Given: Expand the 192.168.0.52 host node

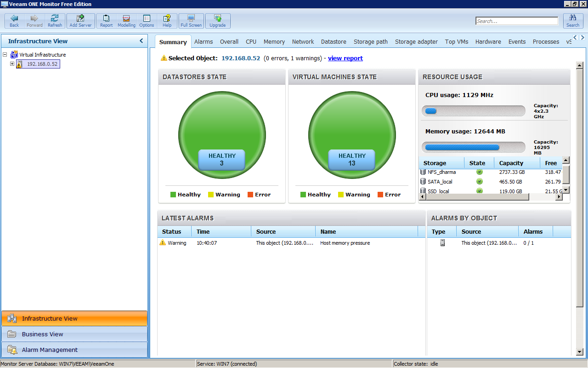Looking at the screenshot, I should [12, 64].
